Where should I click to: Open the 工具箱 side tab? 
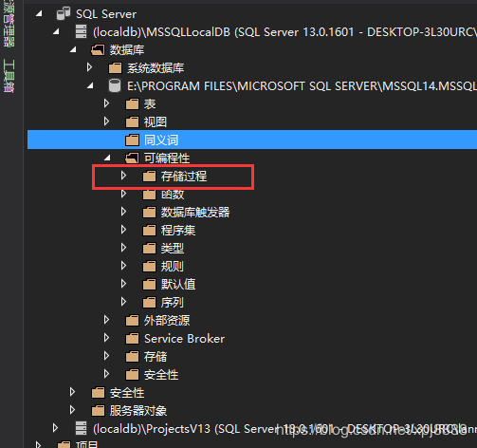coord(9,76)
